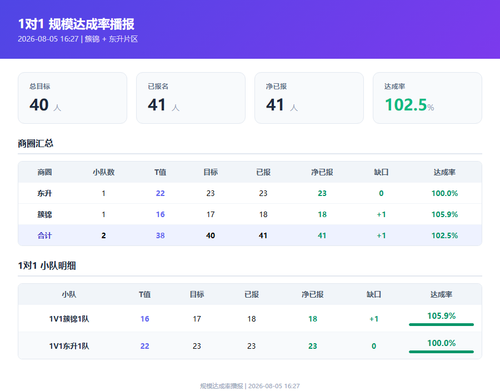500x392 pixels.
Task: Click 已报 value 18 in the 1V1簇锦1队 row
Action: (x=252, y=319)
